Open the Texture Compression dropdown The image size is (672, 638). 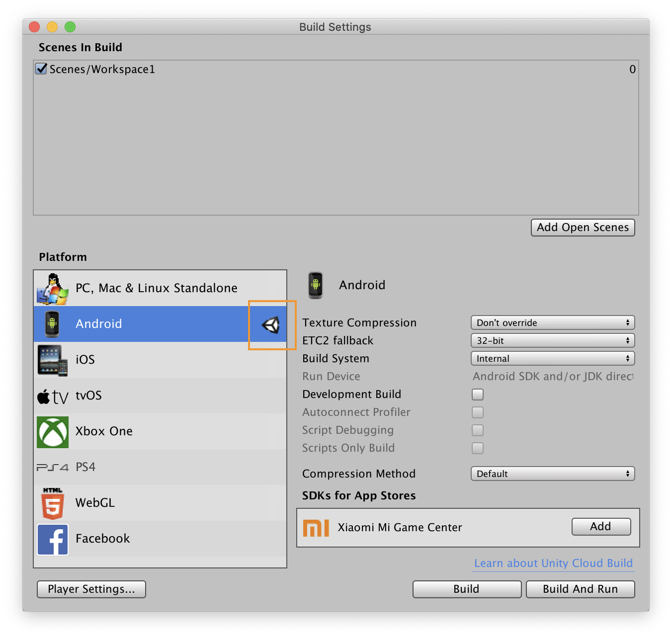(x=553, y=323)
